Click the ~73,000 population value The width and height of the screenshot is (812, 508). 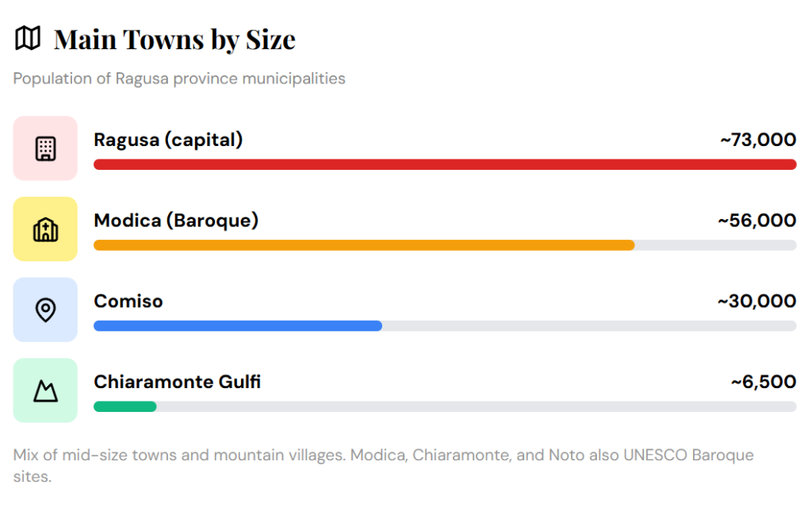[757, 140]
